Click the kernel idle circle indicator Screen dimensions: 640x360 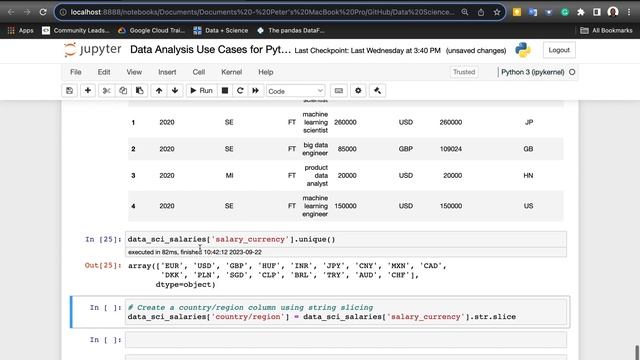click(572, 72)
